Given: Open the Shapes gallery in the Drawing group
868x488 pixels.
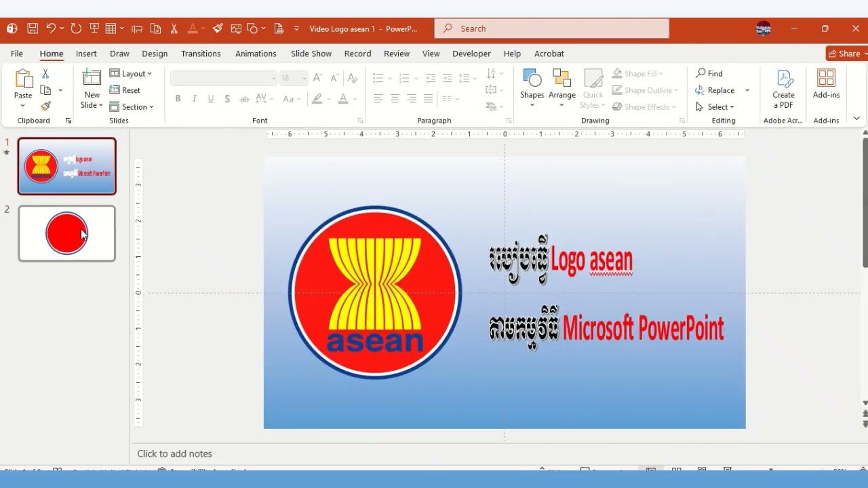Looking at the screenshot, I should click(x=532, y=88).
